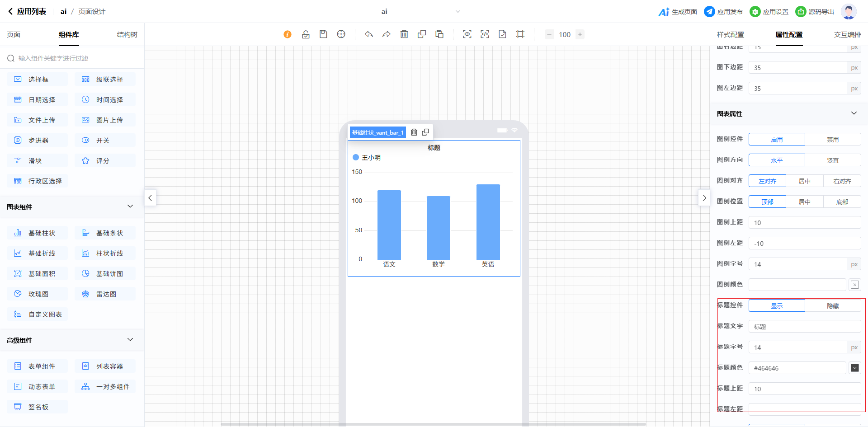
Task: Click the redo arrow in the toolbar
Action: 386,34
